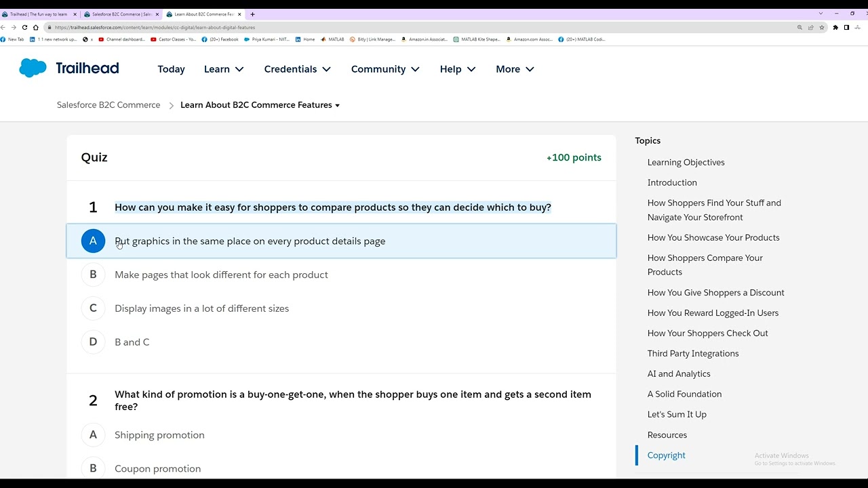Click the site lock icon in address bar

pyautogui.click(x=49, y=27)
